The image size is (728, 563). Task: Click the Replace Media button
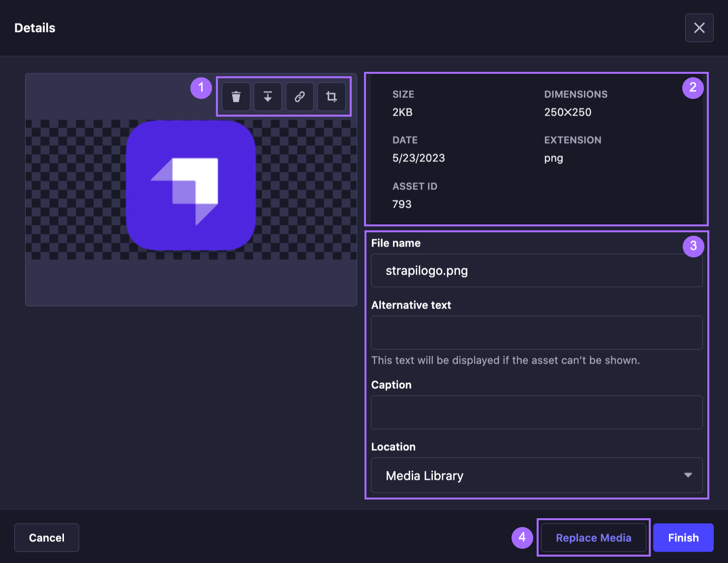coord(593,537)
